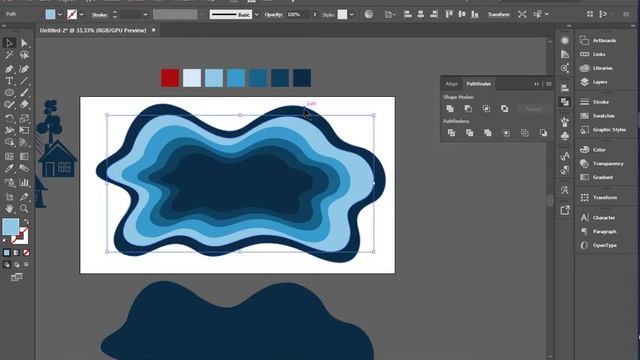Click the Unite shape mode icon
Viewport: 640px width, 360px height.
(450, 109)
